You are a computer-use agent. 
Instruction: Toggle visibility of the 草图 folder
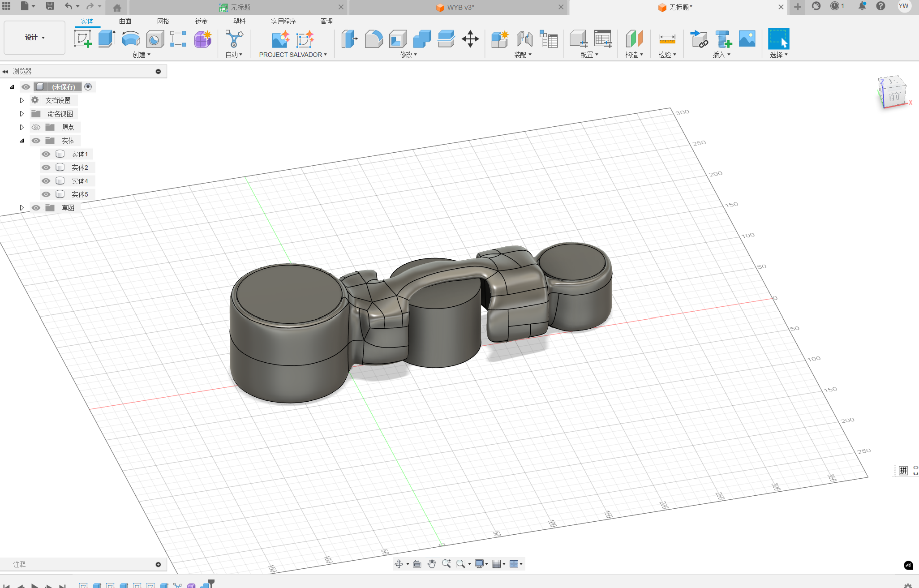pos(36,208)
